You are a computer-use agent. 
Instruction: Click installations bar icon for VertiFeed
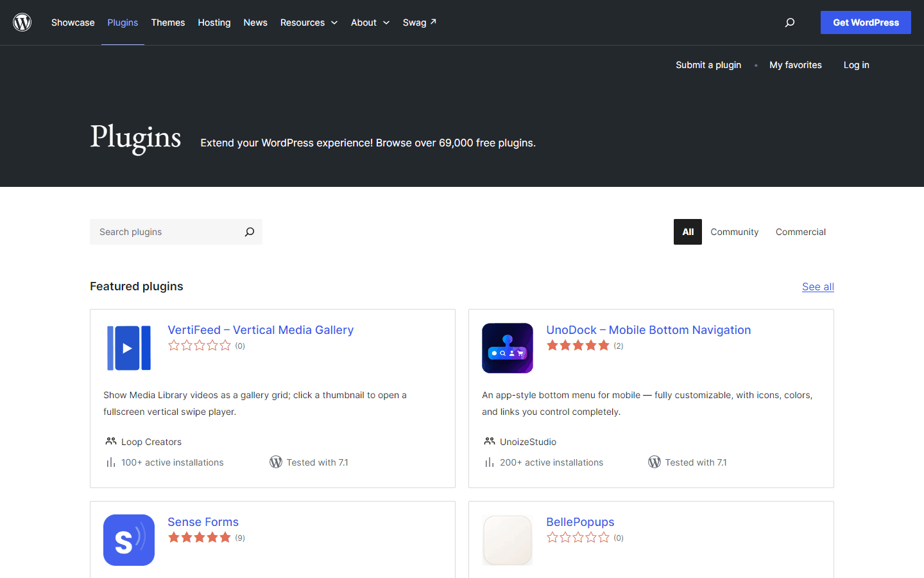tap(111, 462)
